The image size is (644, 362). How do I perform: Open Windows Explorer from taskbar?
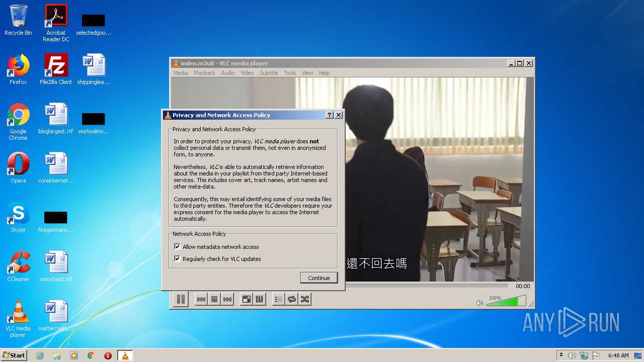click(x=57, y=355)
